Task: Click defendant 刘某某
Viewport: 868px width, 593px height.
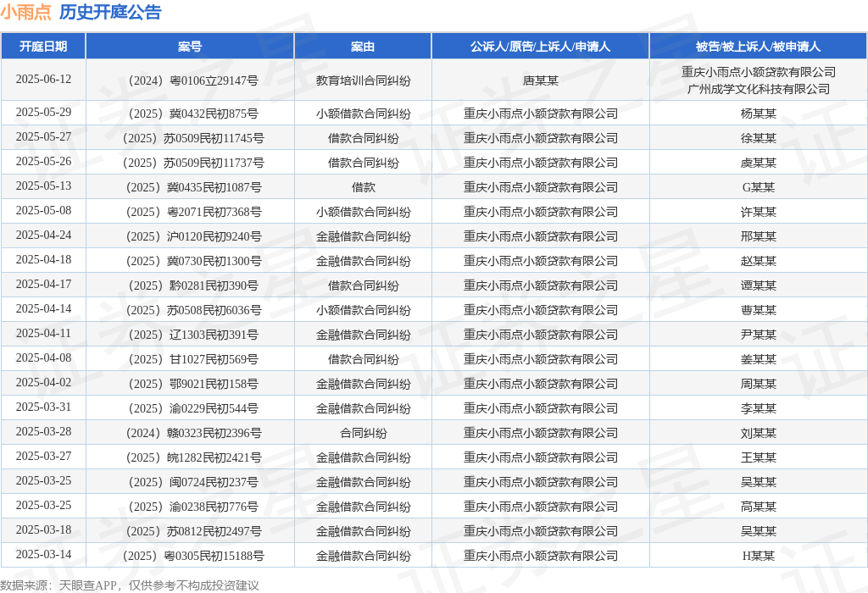Action: (759, 433)
